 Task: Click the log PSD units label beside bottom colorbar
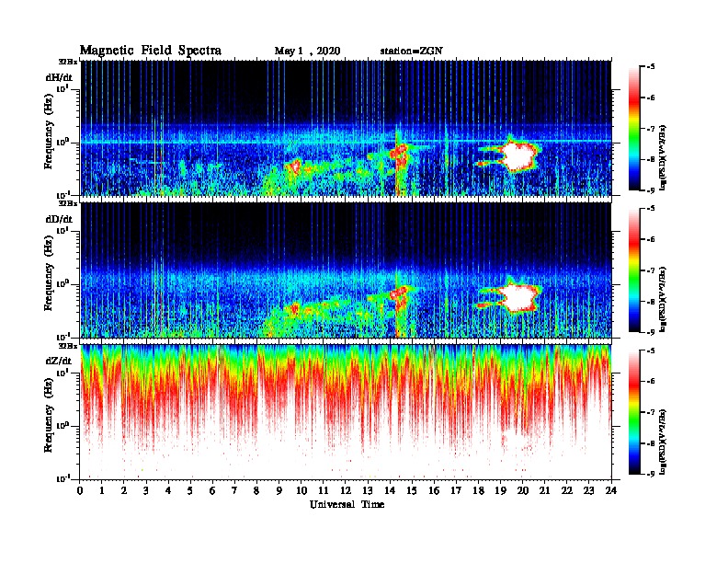[663, 440]
